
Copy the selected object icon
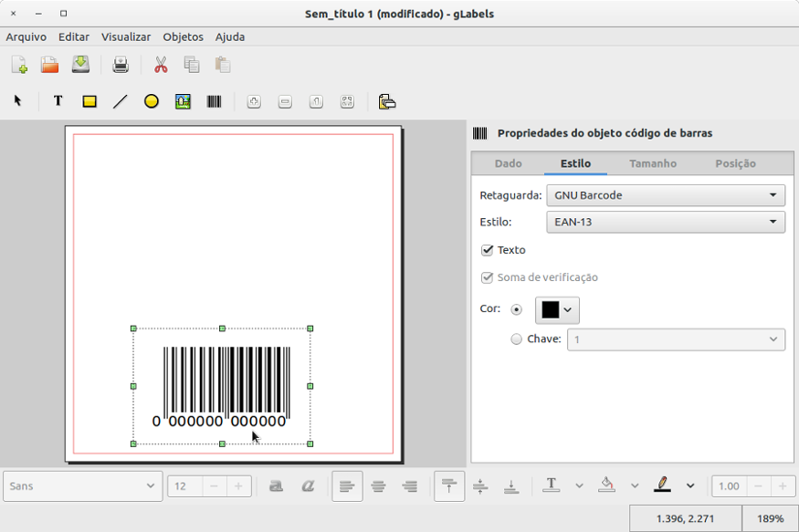click(x=192, y=65)
